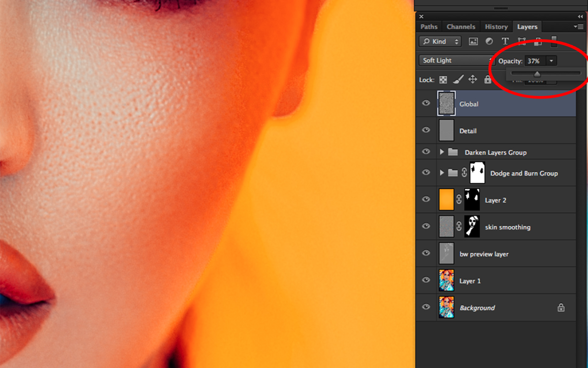Open Kind filter type dropdown
Viewport: 588px width, 368px height.
click(440, 41)
